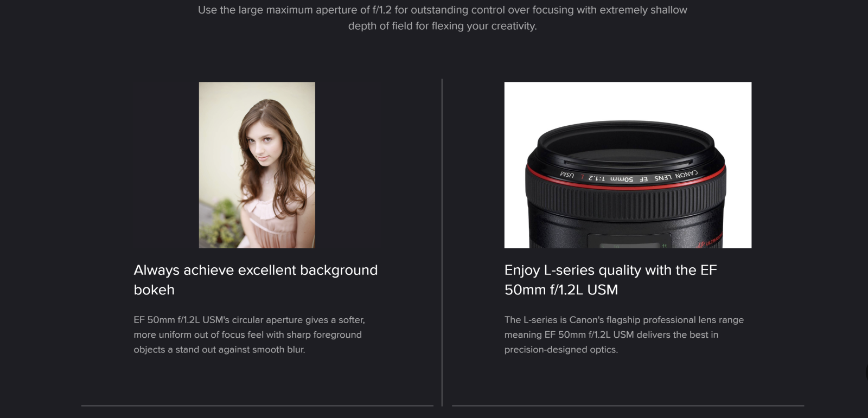This screenshot has width=868, height=418.
Task: Click the flagship professional lens range paragraph
Action: [624, 335]
